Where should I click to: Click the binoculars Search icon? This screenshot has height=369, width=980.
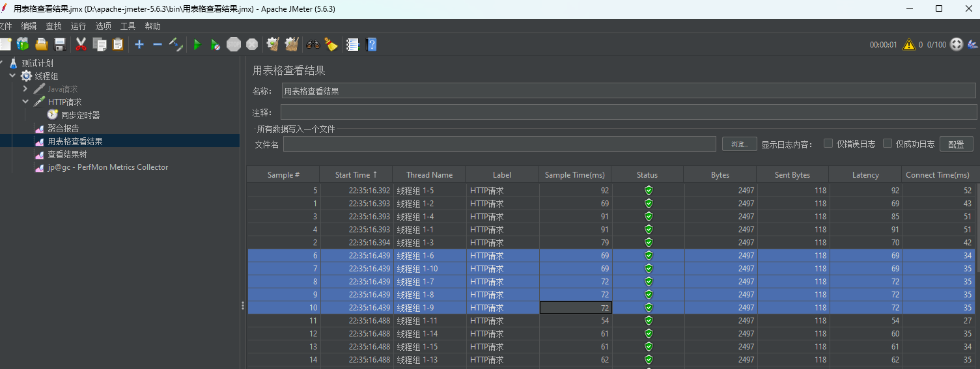[313, 44]
